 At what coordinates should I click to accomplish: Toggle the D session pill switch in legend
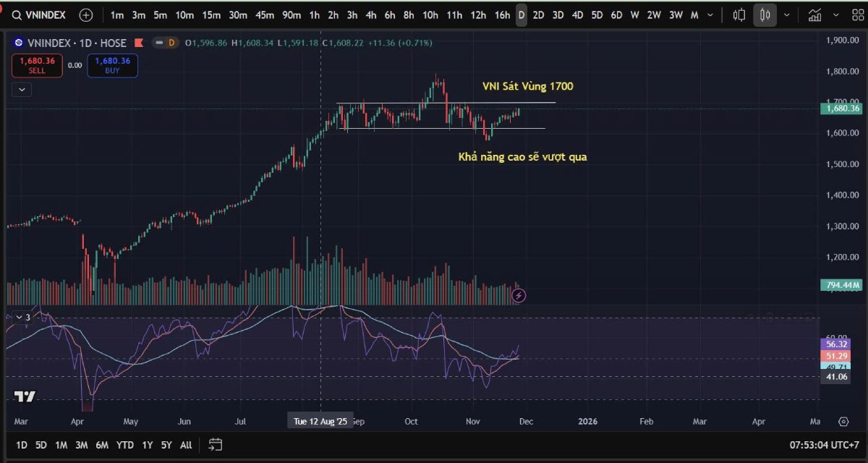click(166, 43)
